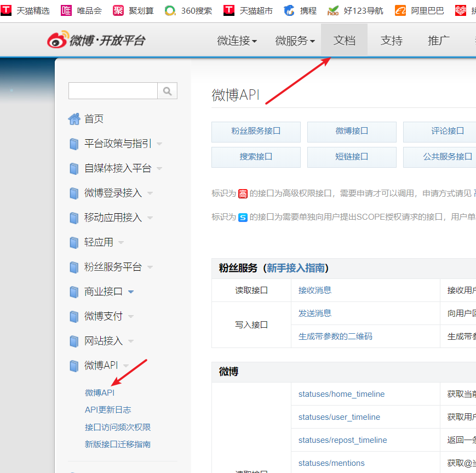This screenshot has width=476, height=473.
Task: Click the 微博接口 button
Action: (x=352, y=132)
